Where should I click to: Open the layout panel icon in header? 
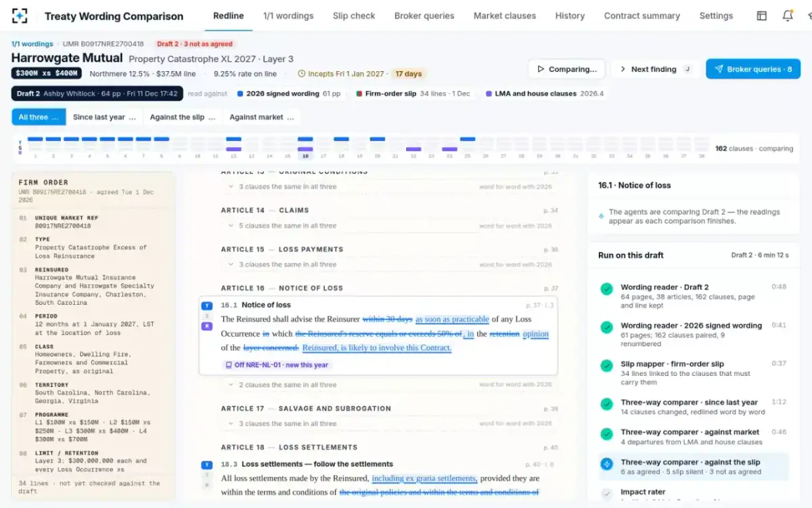(x=762, y=16)
